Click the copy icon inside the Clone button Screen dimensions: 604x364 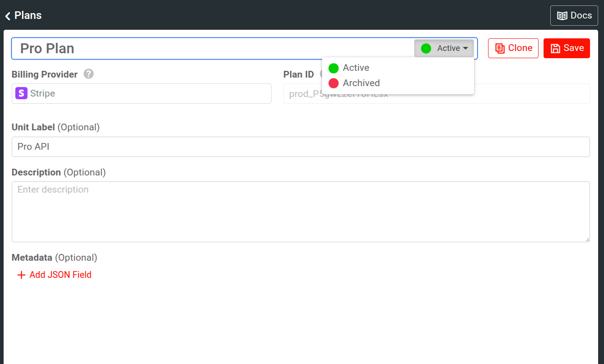(500, 48)
